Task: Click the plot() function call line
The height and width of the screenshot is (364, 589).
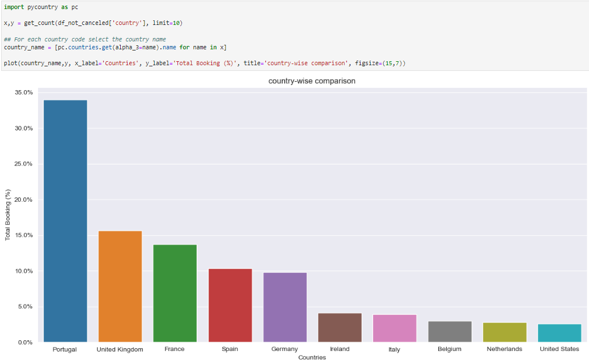Action: [x=204, y=62]
